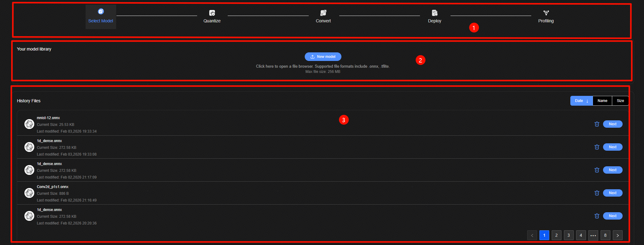Click the Quantize step icon
Screen dimensions: 644x245
[x=212, y=13]
